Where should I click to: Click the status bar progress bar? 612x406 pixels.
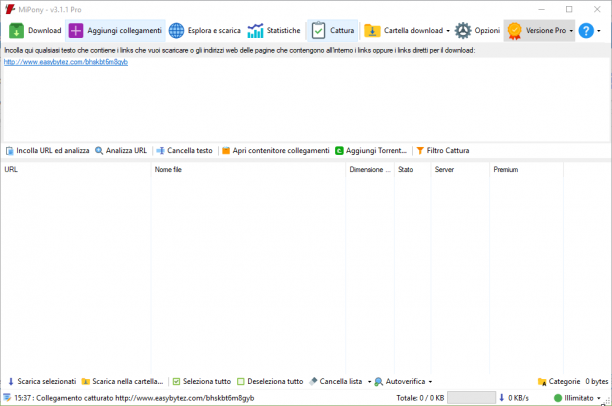(471, 398)
